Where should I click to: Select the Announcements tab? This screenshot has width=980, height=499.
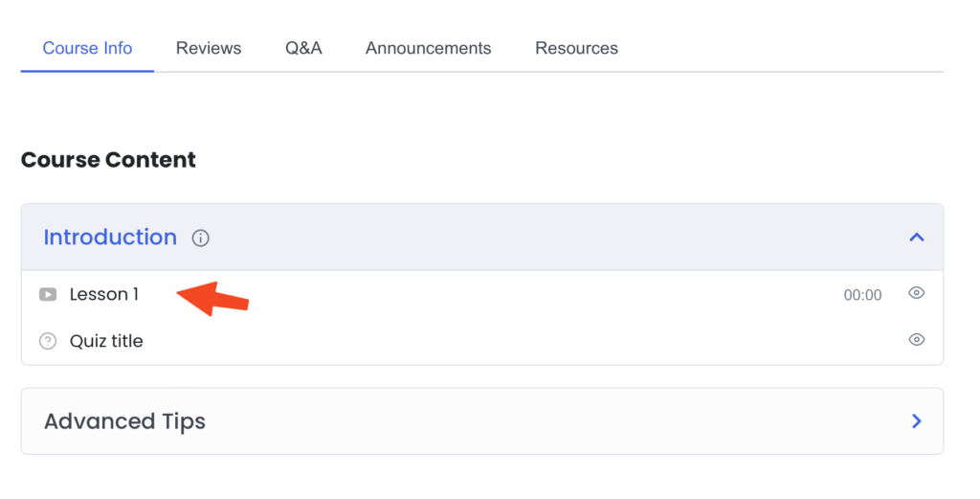(x=428, y=48)
